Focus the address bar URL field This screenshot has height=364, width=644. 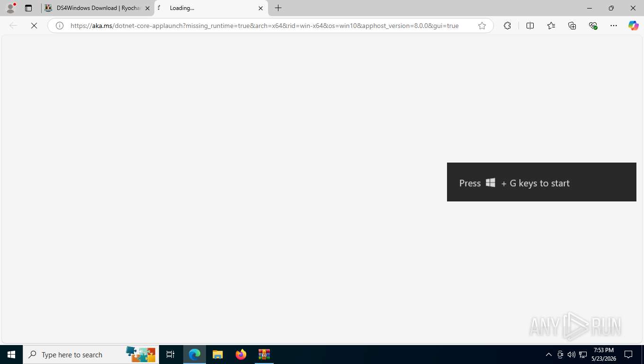coord(265,26)
